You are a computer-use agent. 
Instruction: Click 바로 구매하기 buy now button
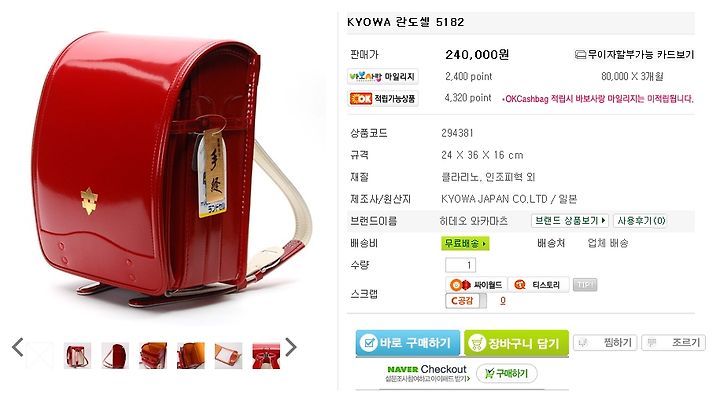408,343
